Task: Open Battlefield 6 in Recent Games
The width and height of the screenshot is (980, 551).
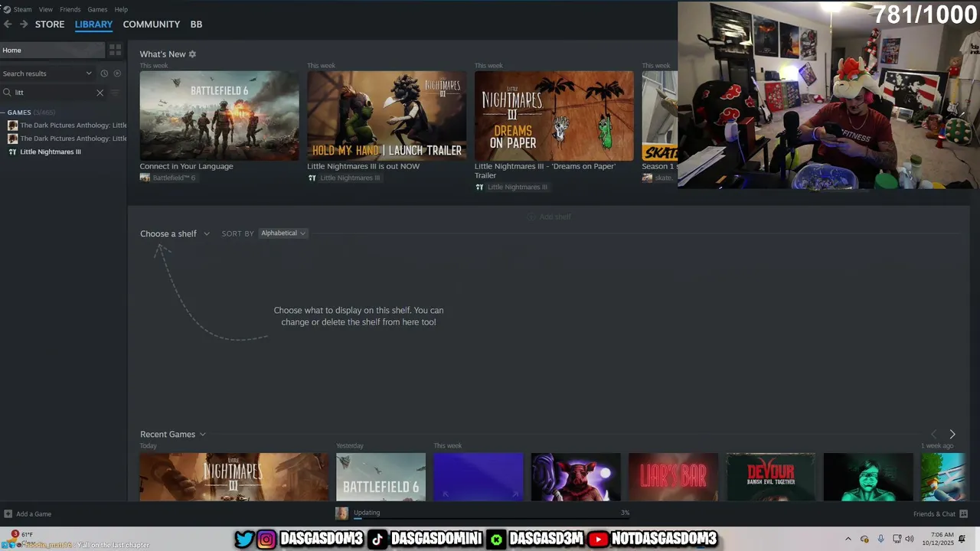Action: click(x=381, y=477)
